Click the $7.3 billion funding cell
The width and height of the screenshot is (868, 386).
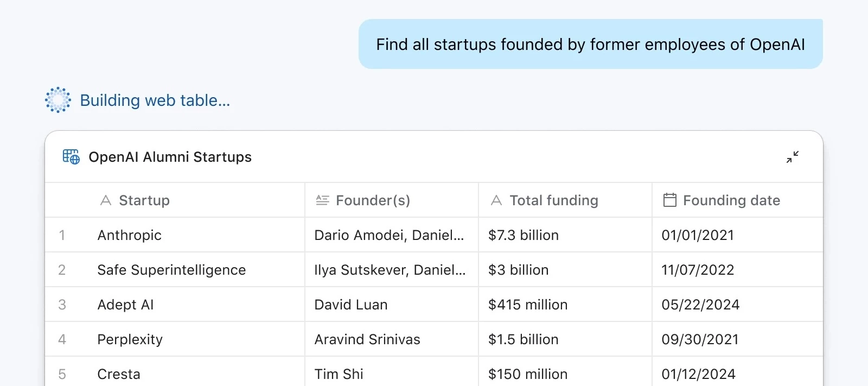[x=523, y=235]
